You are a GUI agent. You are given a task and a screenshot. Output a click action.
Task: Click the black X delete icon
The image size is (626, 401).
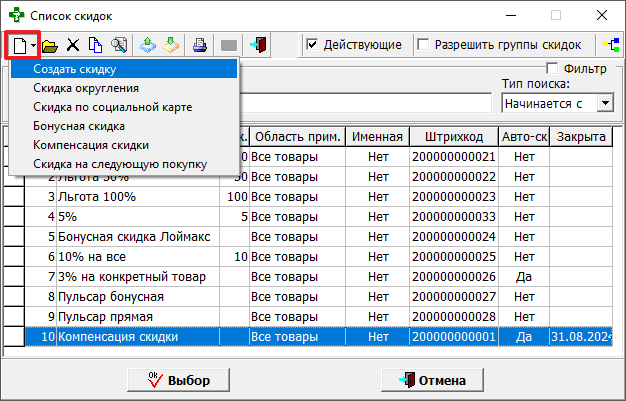(x=73, y=45)
